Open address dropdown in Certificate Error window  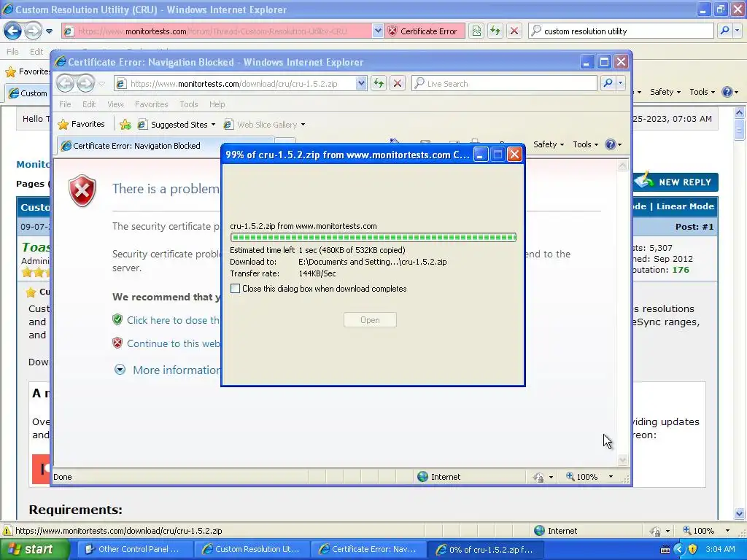coord(360,83)
